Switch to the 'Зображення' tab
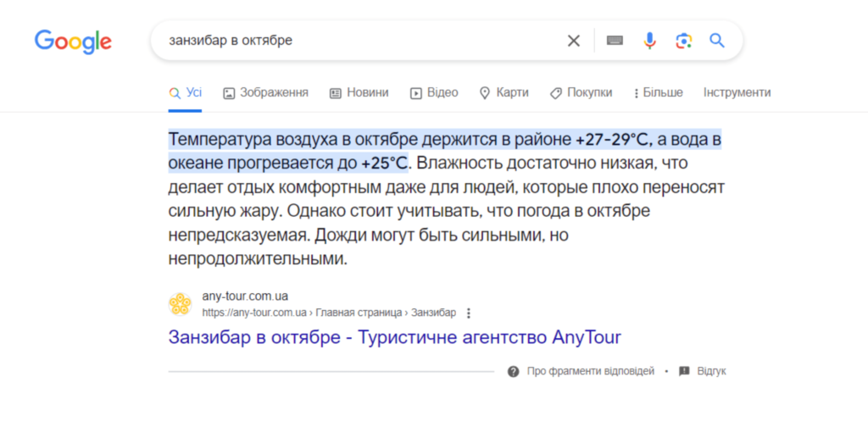Screen dimensions: 868x421 (x=265, y=93)
